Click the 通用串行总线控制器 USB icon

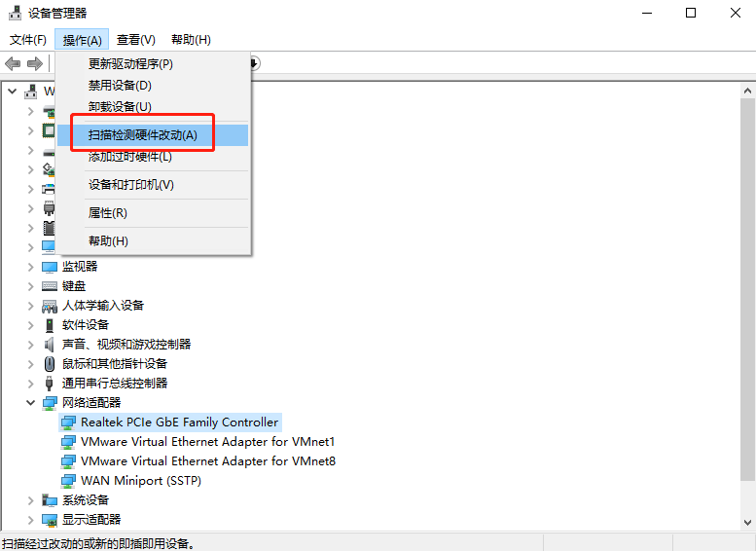point(50,384)
